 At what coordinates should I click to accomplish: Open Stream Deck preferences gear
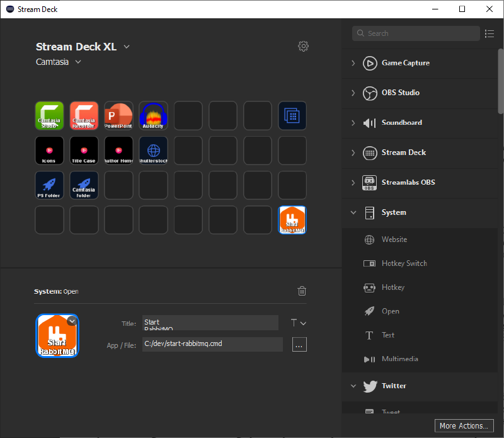click(x=303, y=46)
